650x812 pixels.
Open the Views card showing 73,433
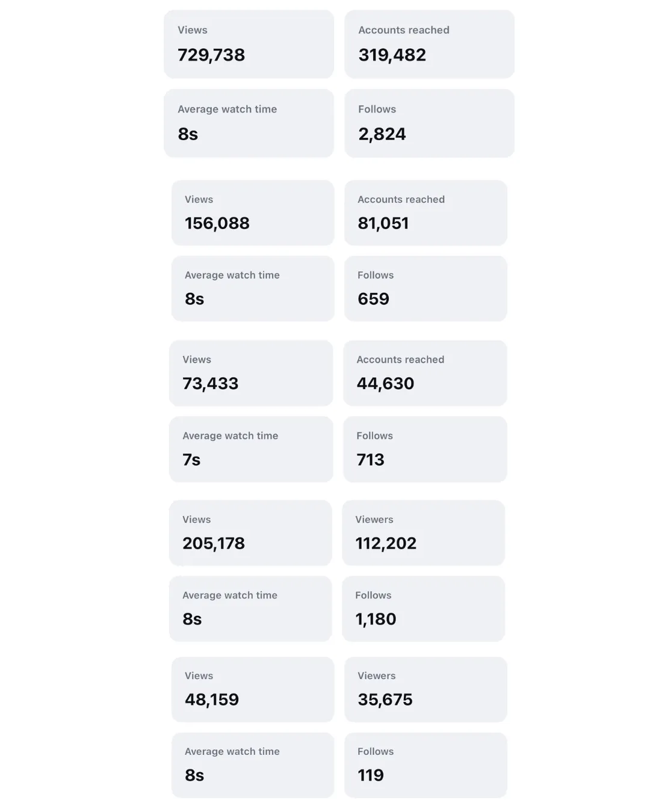tap(251, 373)
